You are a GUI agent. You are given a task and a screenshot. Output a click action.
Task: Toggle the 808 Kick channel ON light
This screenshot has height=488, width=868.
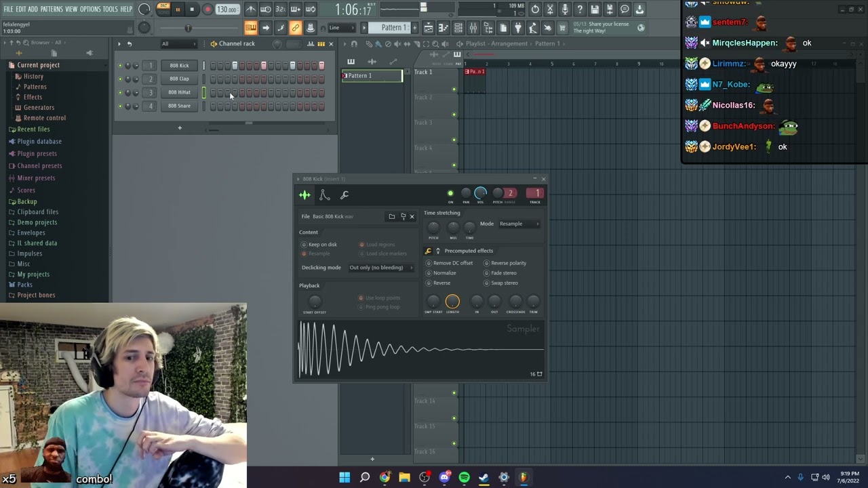(450, 193)
